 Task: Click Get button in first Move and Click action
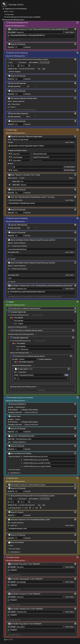[x=43, y=69]
